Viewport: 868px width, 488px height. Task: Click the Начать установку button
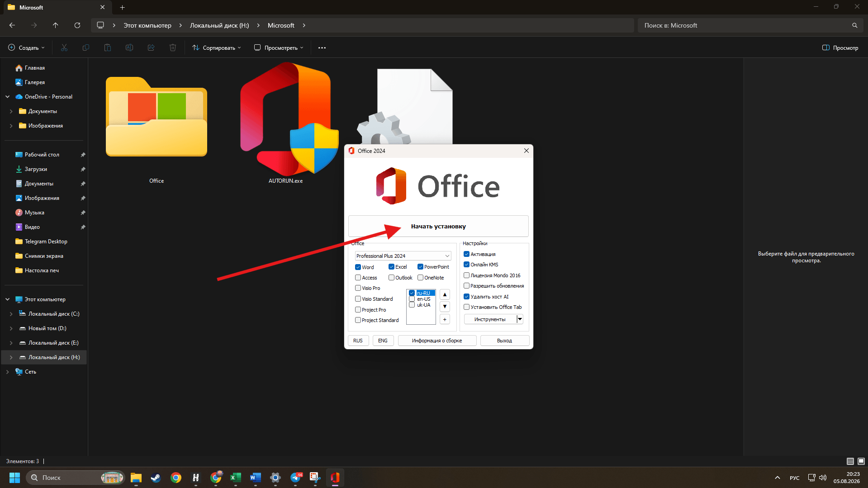(438, 226)
